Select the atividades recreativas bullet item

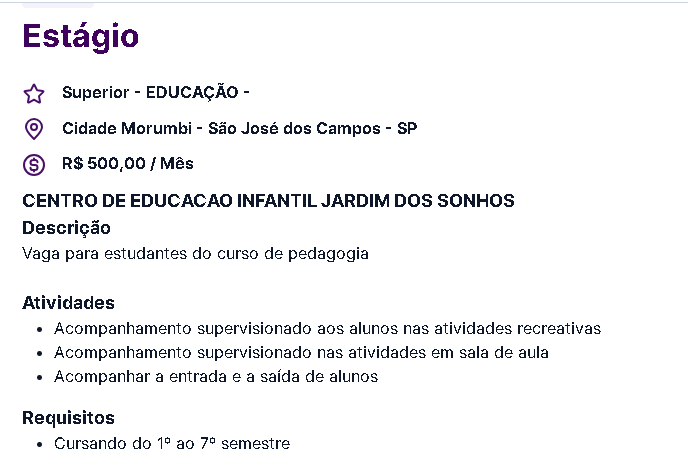pos(327,329)
